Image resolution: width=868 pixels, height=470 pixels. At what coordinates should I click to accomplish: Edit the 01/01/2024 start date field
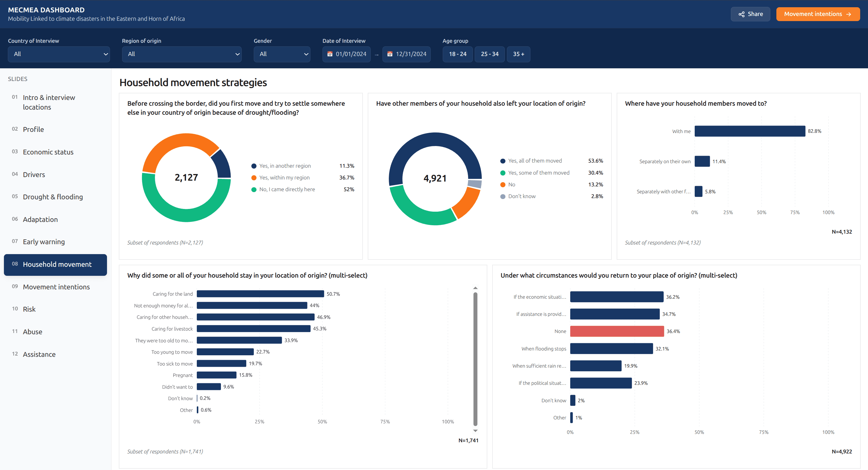pos(346,54)
